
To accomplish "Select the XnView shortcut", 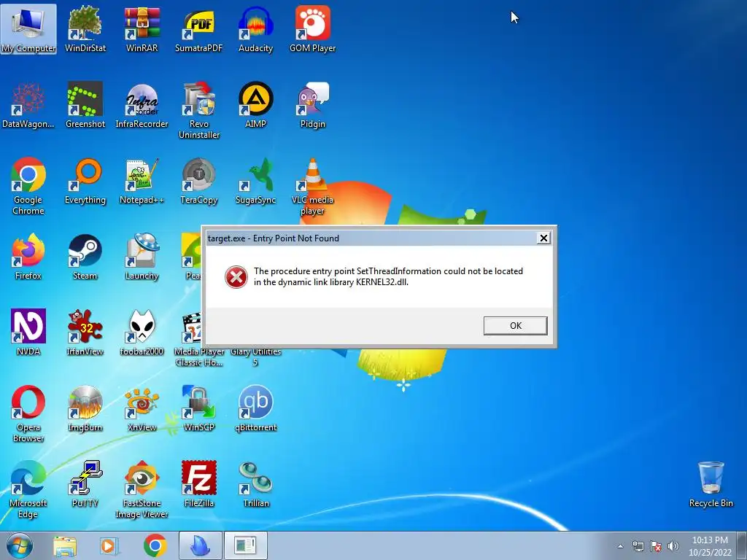I will [142, 408].
